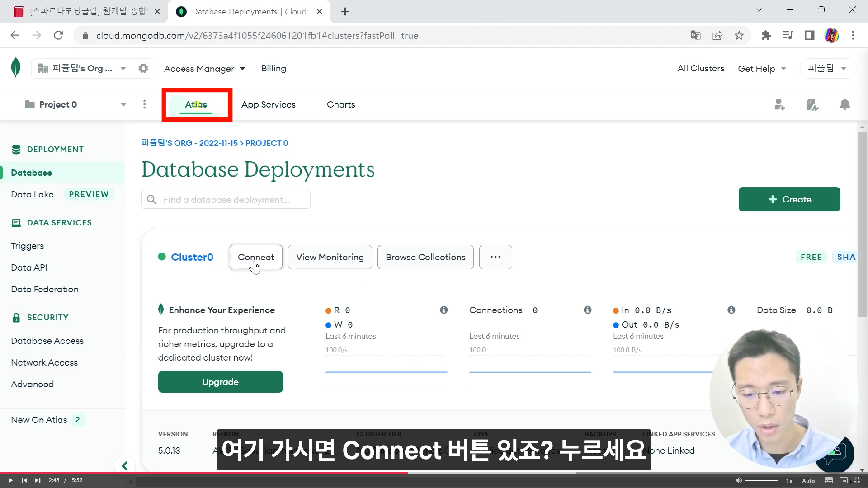Viewport: 868px width, 488px height.
Task: Toggle picture-in-picture mode icon
Action: (x=843, y=480)
